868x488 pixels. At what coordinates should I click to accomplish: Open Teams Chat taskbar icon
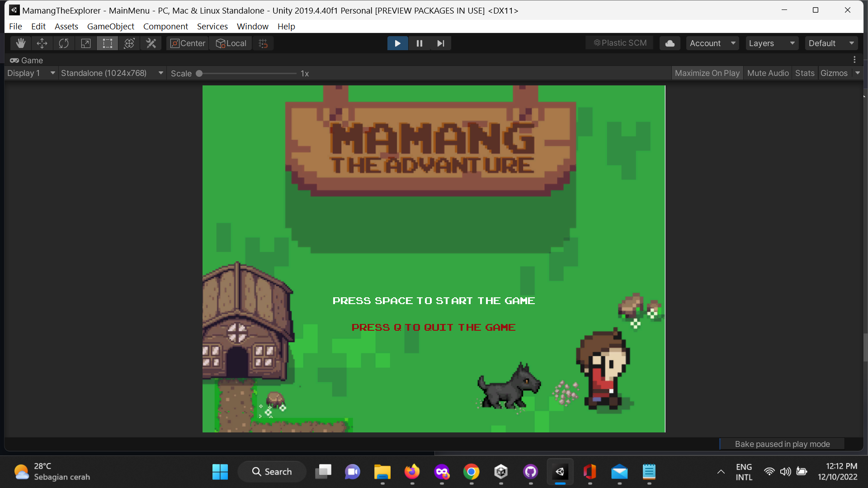click(x=353, y=472)
